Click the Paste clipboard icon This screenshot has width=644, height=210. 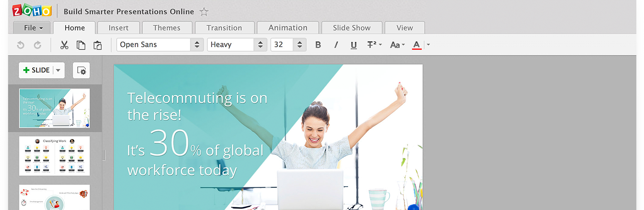click(x=97, y=45)
